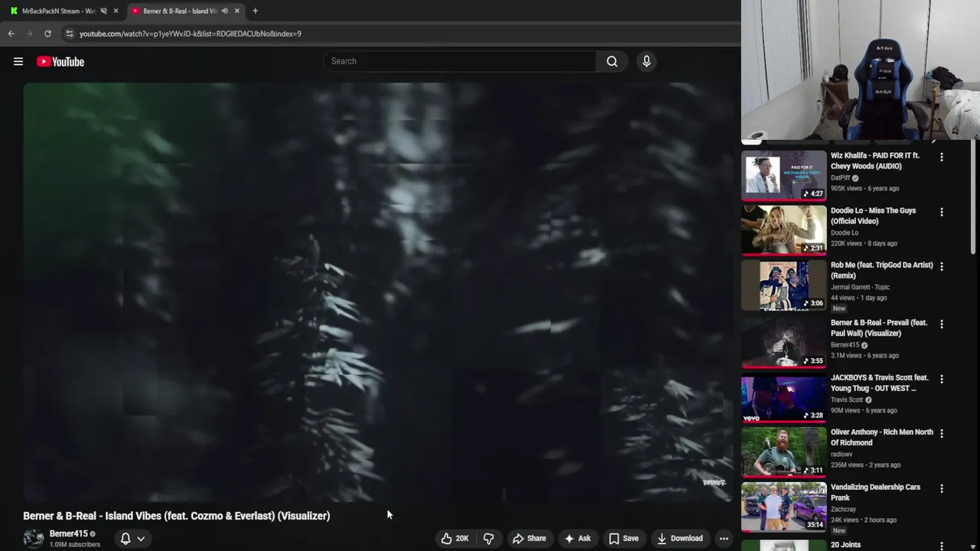Image resolution: width=980 pixels, height=551 pixels.
Task: Open title JACKBOYS & Travis Scott feat. Young Thug
Action: [x=879, y=383]
